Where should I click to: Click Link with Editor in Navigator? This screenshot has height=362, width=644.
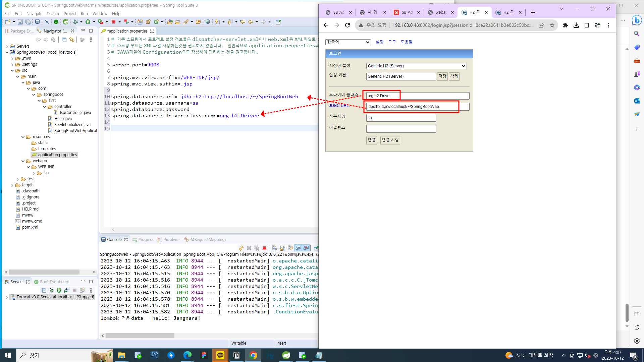(72, 40)
